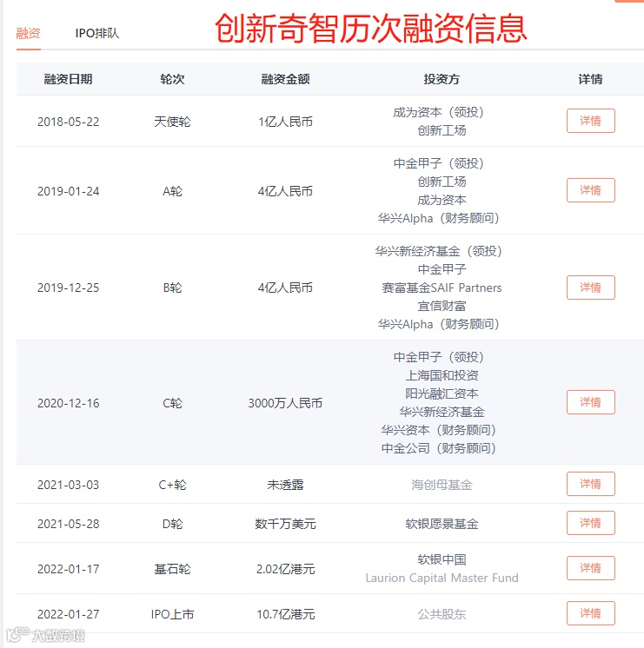Show 详情 for the IPO上市 row
This screenshot has width=644, height=648.
[x=591, y=613]
